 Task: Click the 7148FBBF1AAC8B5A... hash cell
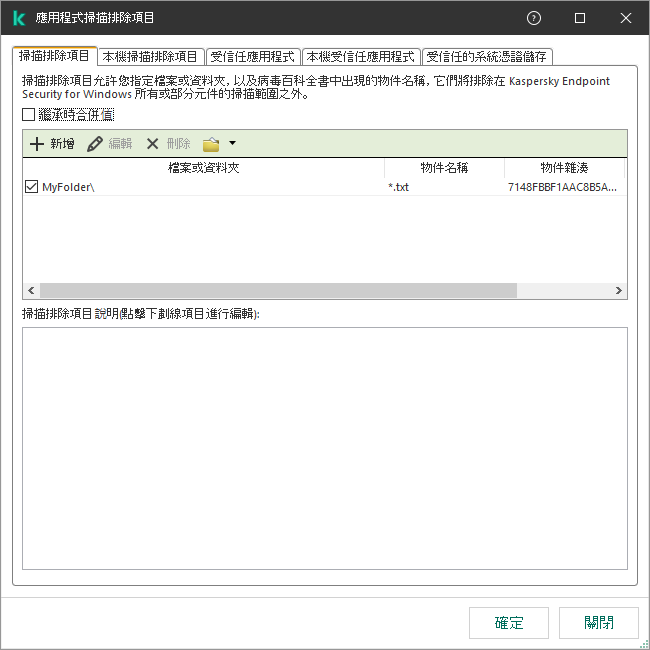[562, 187]
